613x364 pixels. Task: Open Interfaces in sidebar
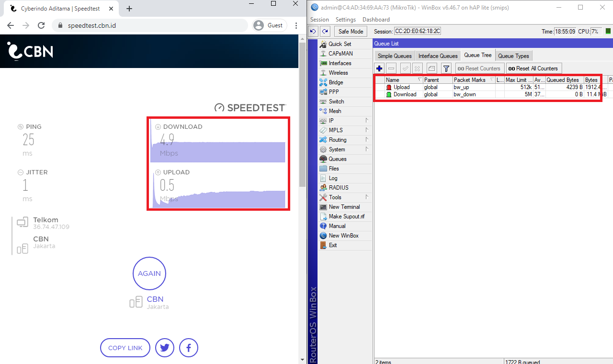coord(340,63)
